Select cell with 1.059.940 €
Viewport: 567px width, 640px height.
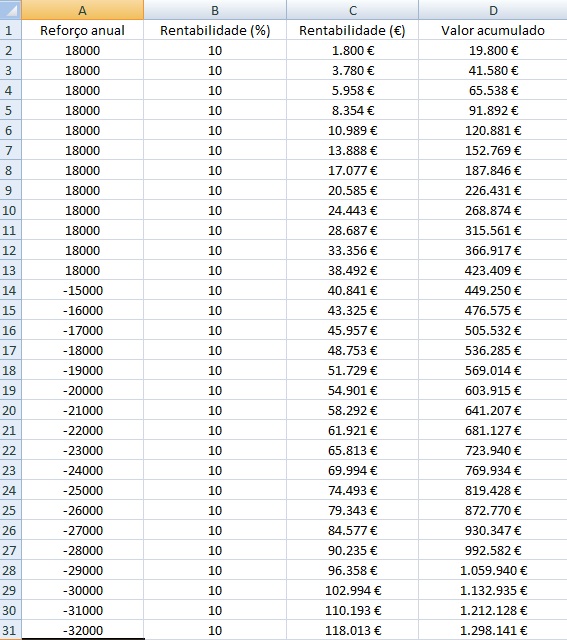(493, 570)
